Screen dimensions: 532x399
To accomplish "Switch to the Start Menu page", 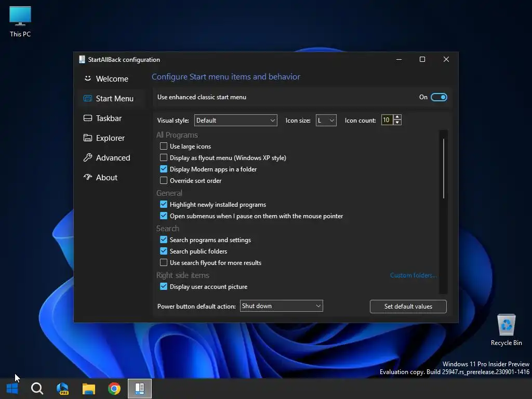I will [112, 98].
